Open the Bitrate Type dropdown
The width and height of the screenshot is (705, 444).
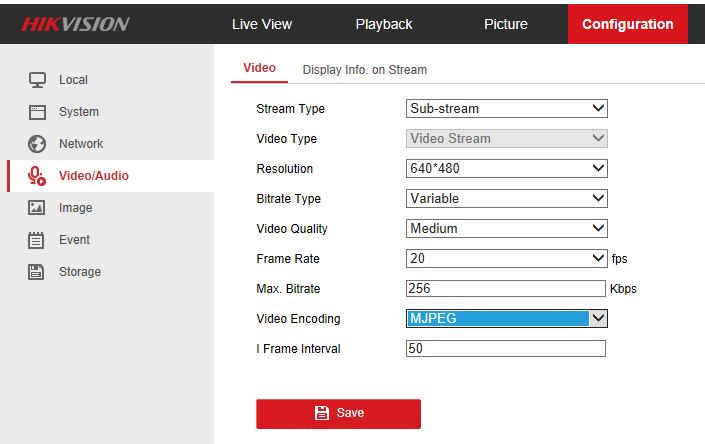tap(506, 199)
